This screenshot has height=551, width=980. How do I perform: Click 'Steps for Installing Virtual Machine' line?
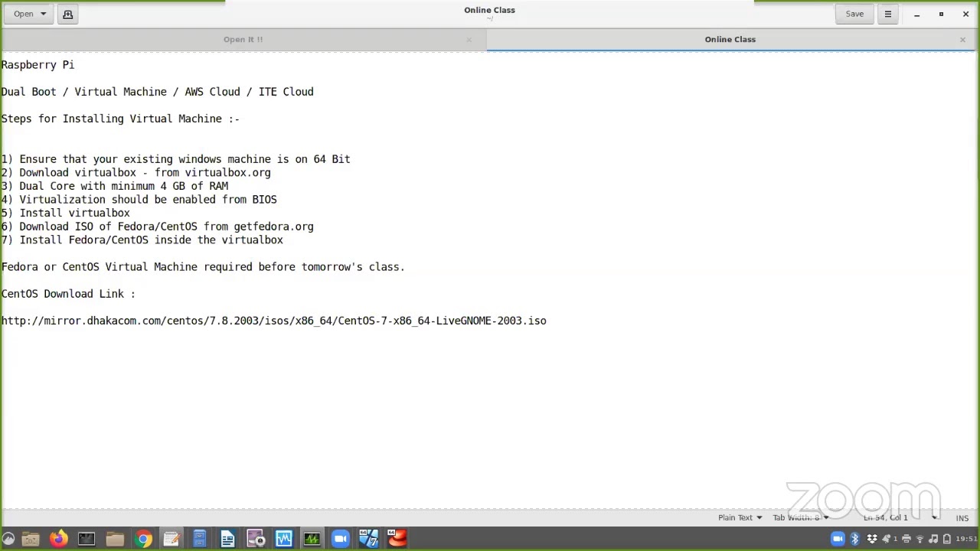[120, 119]
